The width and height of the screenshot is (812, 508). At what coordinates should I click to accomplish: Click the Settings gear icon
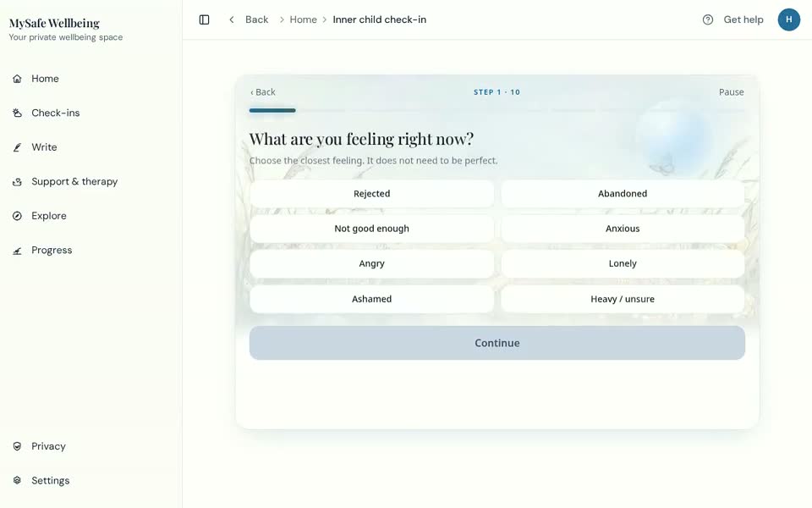tap(17, 481)
